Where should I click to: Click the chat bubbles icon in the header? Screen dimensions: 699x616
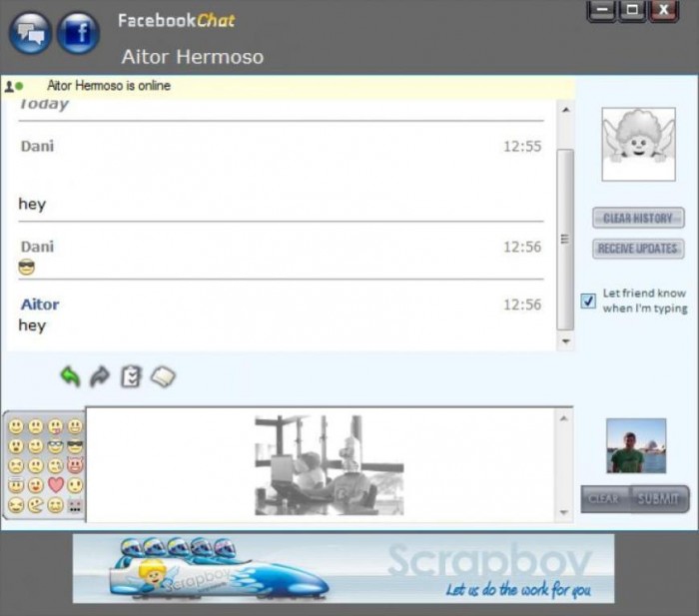tap(30, 33)
